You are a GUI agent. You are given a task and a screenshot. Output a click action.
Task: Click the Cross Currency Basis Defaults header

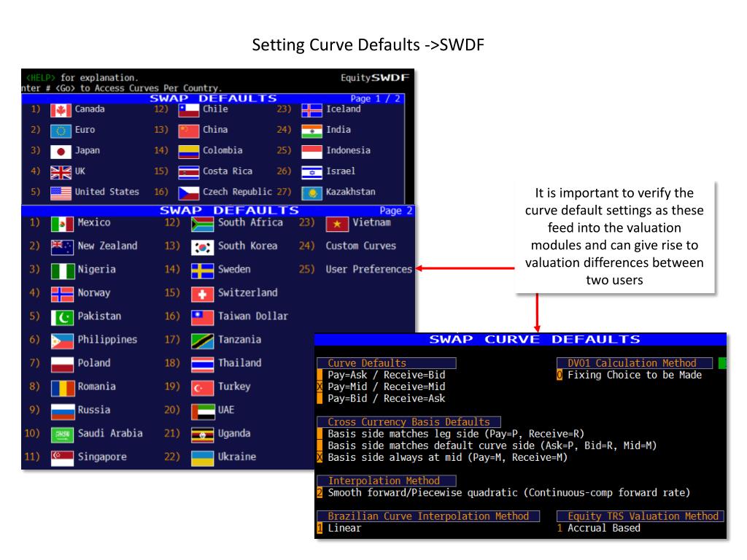tap(409, 422)
